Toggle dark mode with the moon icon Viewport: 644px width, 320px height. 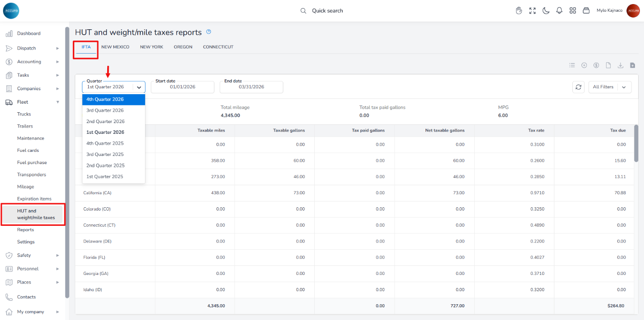pyautogui.click(x=546, y=11)
